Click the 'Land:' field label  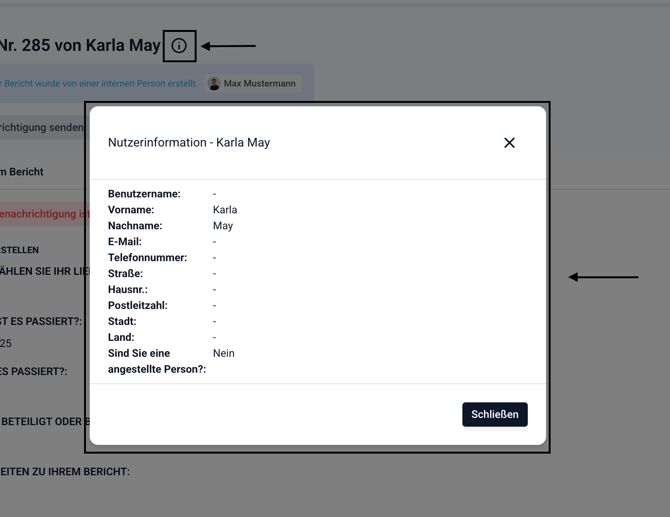121,338
